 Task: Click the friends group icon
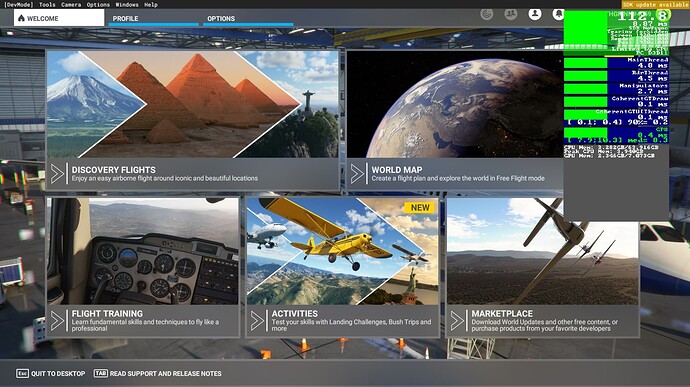tap(510, 14)
